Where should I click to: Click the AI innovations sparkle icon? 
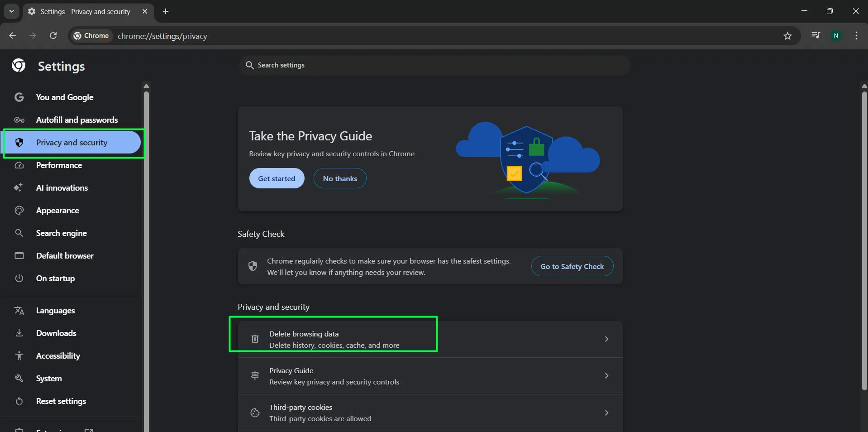pyautogui.click(x=19, y=187)
